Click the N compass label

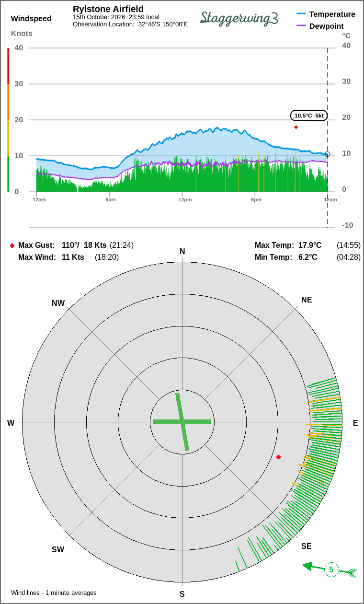182,252
